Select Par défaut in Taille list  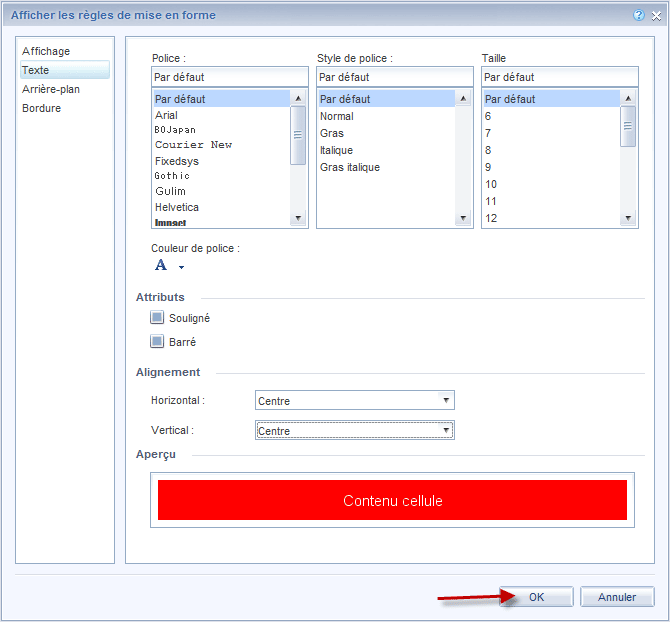pyautogui.click(x=551, y=99)
